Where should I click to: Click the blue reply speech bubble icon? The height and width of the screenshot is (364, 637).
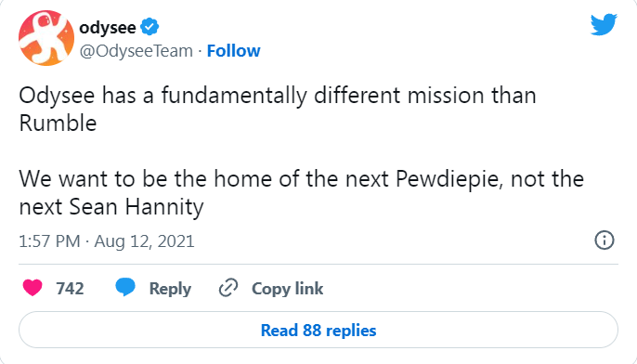tap(125, 288)
